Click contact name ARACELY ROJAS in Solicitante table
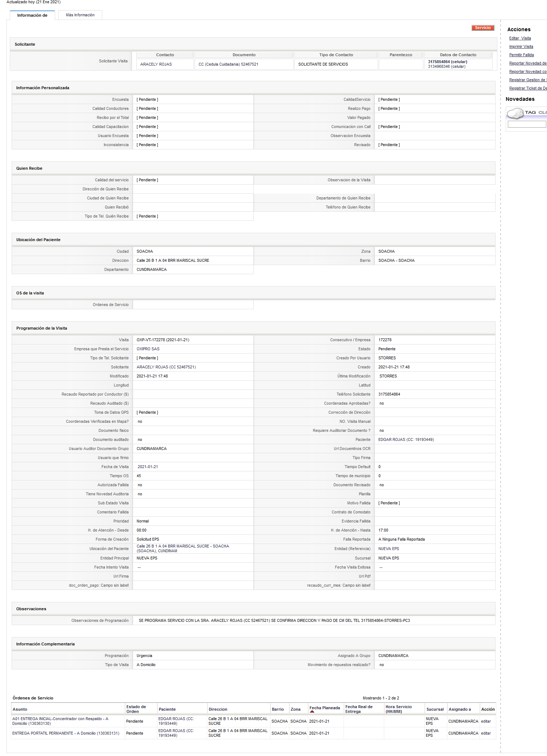547x756 pixels. click(156, 64)
